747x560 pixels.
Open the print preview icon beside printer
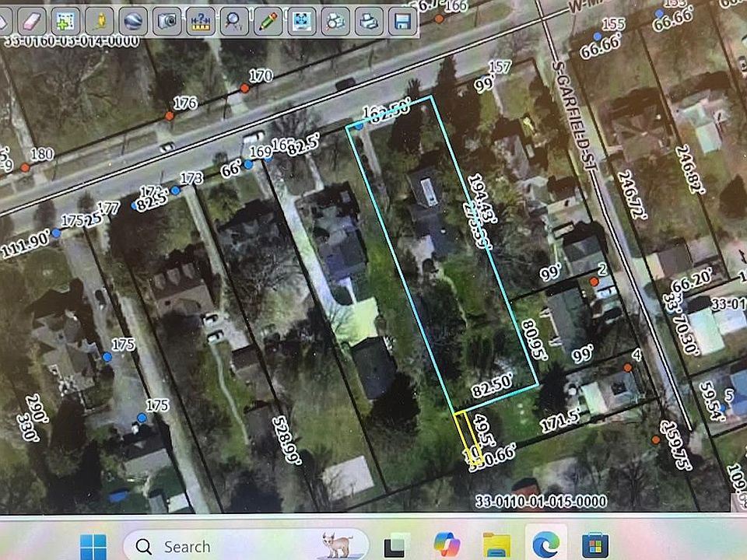tap(336, 20)
